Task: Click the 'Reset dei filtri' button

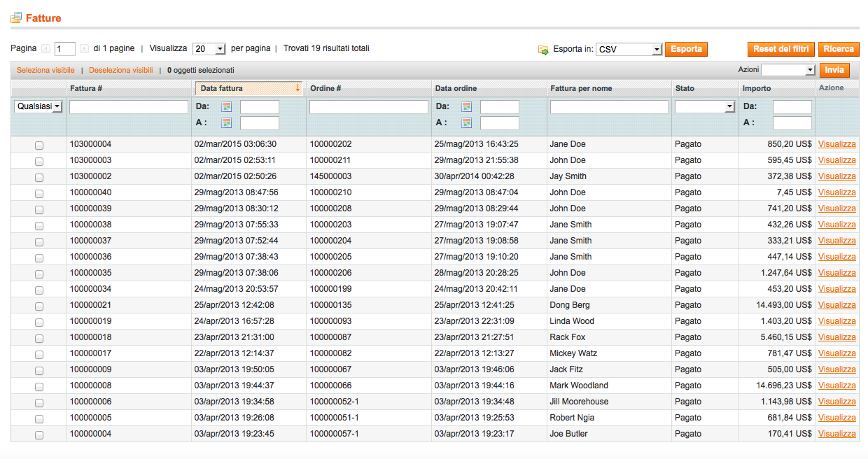Action: click(781, 49)
